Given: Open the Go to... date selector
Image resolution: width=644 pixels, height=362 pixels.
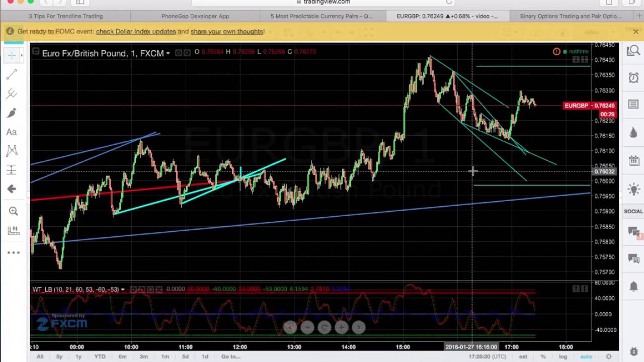Looking at the screenshot, I should [x=230, y=356].
